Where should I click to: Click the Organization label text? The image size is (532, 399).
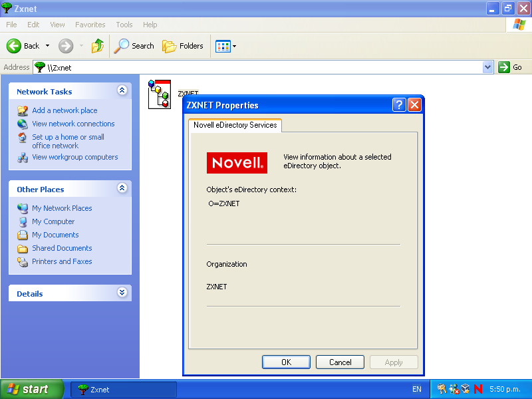click(x=227, y=264)
